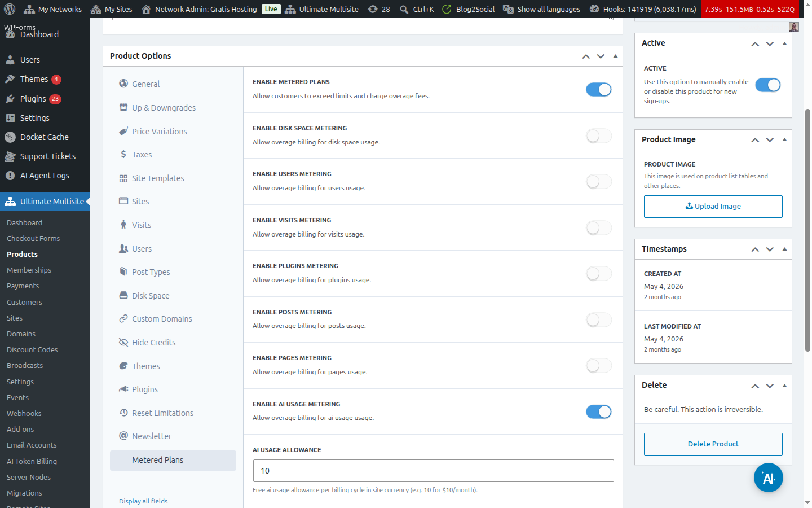Click the WordPress logo in the admin bar

point(10,9)
